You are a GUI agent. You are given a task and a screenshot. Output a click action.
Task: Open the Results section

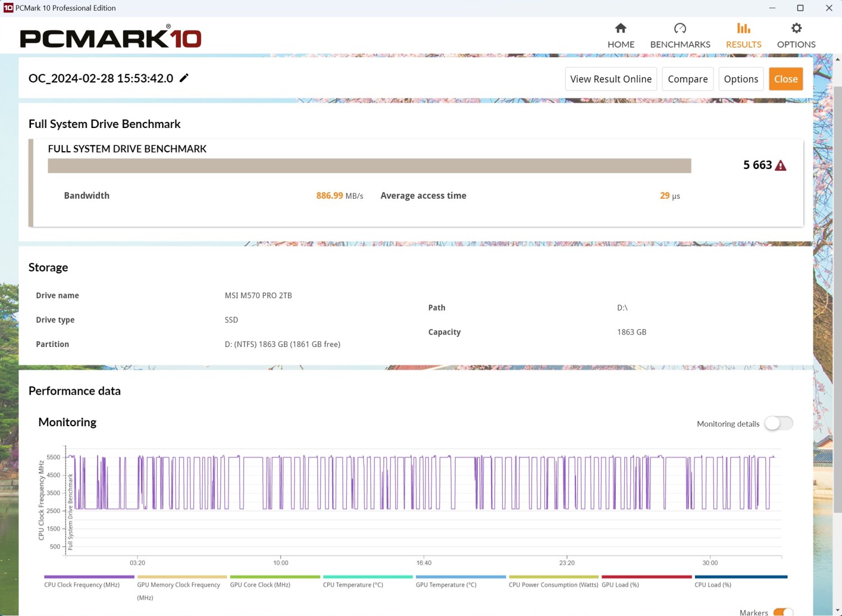[x=744, y=35]
